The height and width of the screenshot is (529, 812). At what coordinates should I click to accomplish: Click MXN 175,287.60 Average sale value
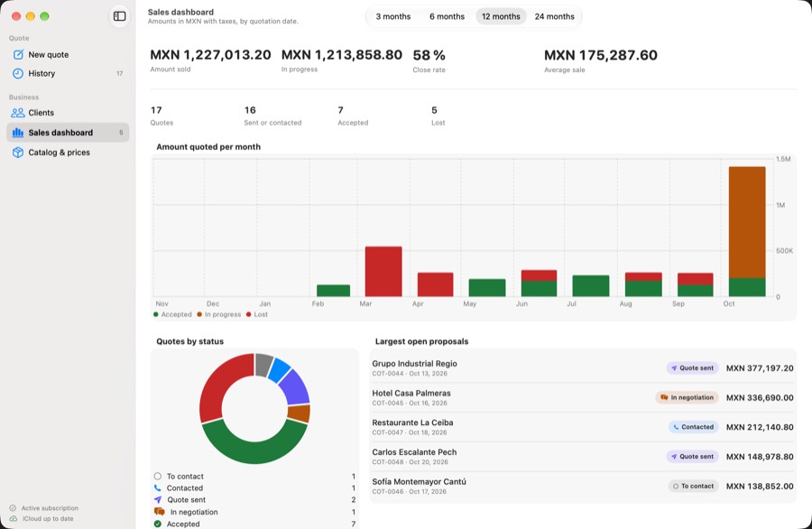click(601, 55)
